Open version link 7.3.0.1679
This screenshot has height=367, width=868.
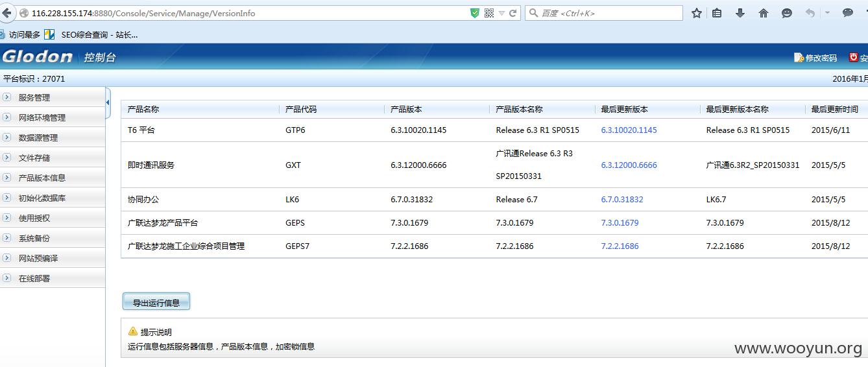pyautogui.click(x=620, y=222)
